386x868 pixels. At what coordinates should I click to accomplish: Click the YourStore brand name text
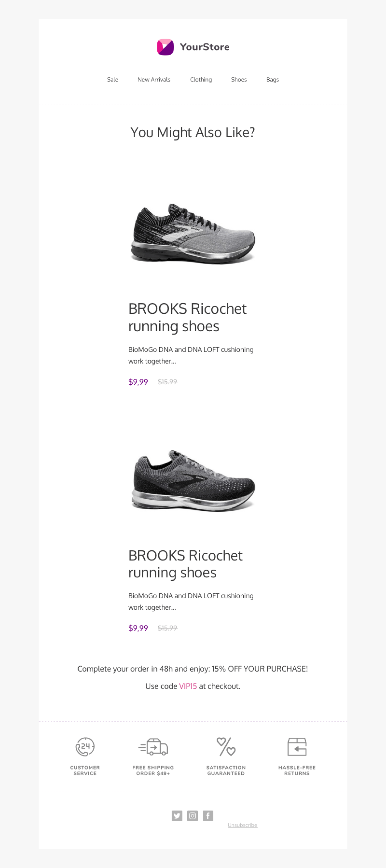click(x=204, y=47)
